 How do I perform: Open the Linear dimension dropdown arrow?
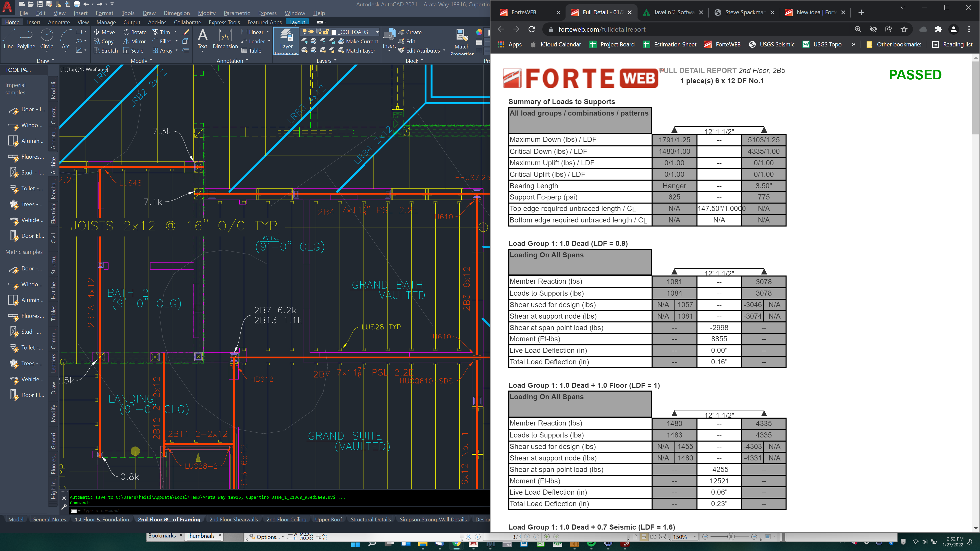pyautogui.click(x=267, y=32)
